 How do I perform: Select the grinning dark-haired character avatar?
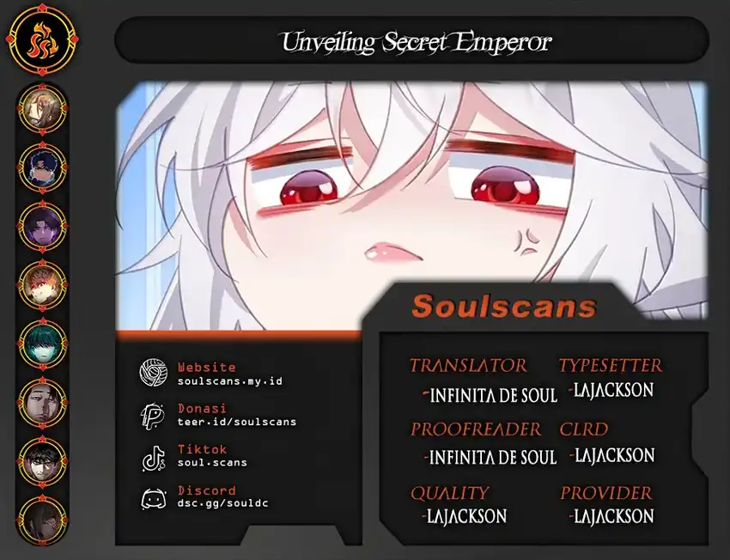point(42,462)
